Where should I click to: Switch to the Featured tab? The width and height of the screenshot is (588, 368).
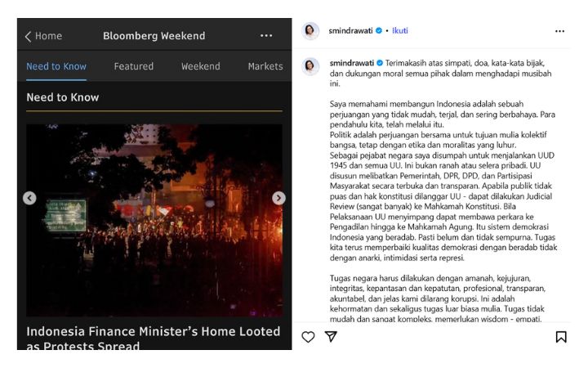pos(133,66)
